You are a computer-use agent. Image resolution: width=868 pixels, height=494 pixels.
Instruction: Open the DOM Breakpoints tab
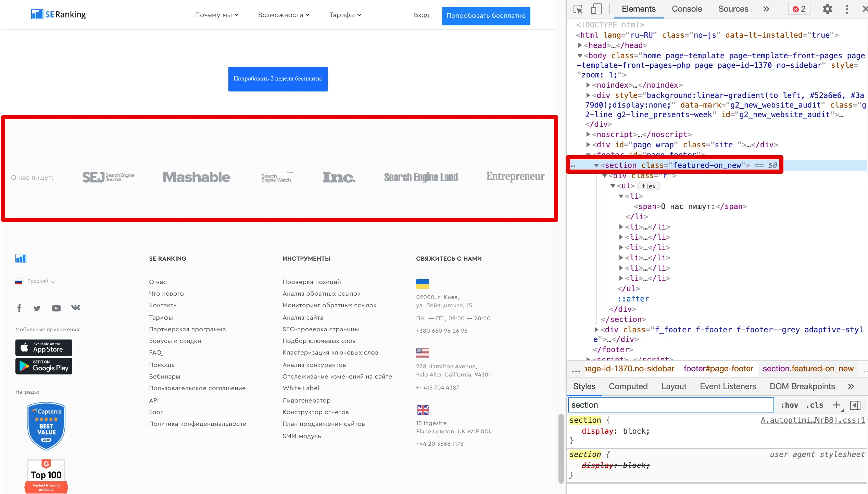(x=802, y=386)
